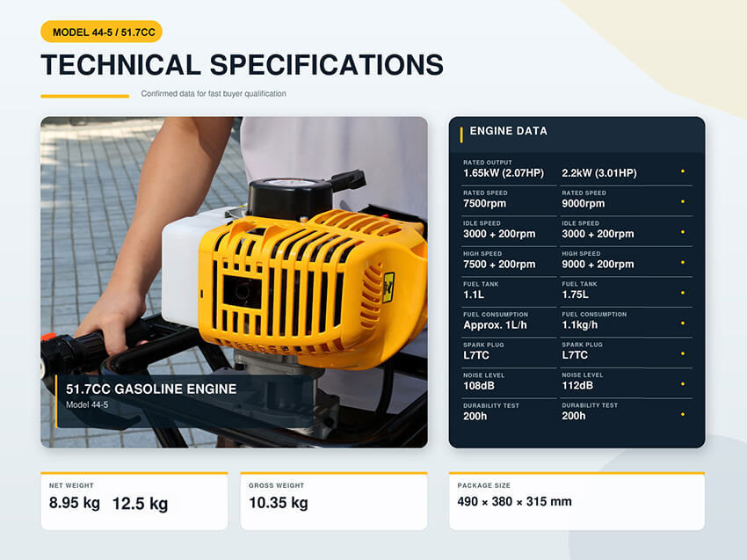The image size is (747, 560).
Task: Click the "PACKAGE SIZE" label
Action: coord(483,485)
